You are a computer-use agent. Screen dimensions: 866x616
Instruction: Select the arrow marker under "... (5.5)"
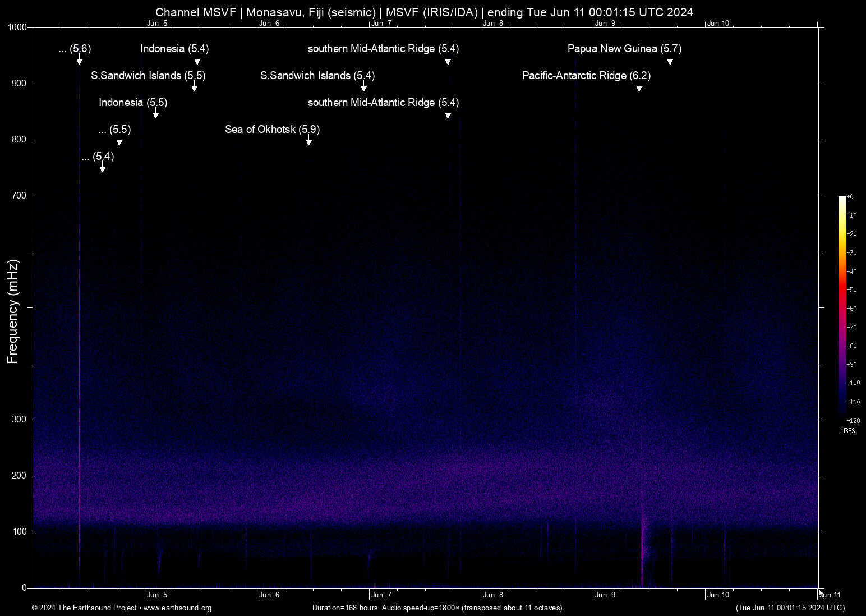119,140
